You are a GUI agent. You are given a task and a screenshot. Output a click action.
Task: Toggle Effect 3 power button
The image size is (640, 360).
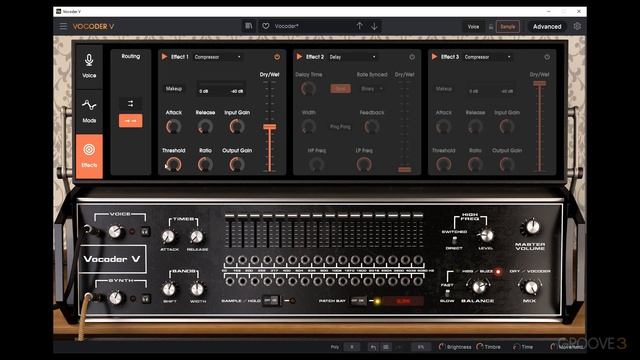click(x=547, y=57)
